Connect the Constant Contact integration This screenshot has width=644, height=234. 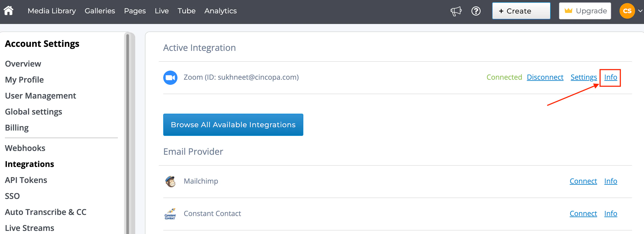click(583, 214)
